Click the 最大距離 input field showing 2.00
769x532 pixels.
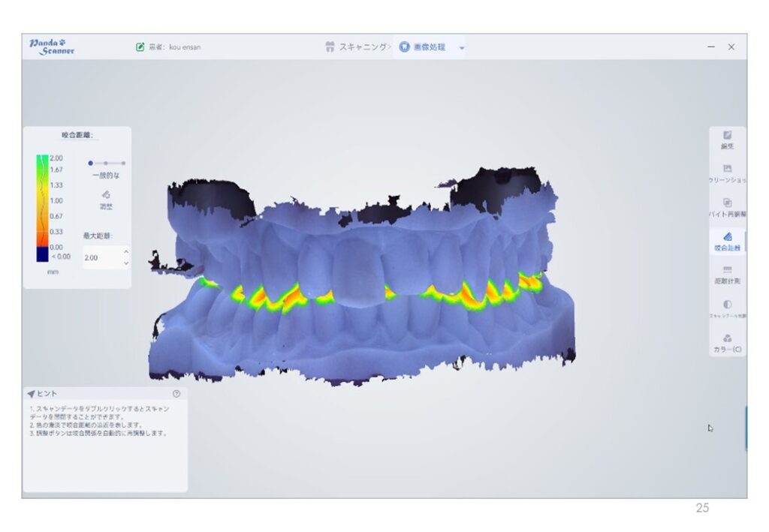pyautogui.click(x=101, y=257)
